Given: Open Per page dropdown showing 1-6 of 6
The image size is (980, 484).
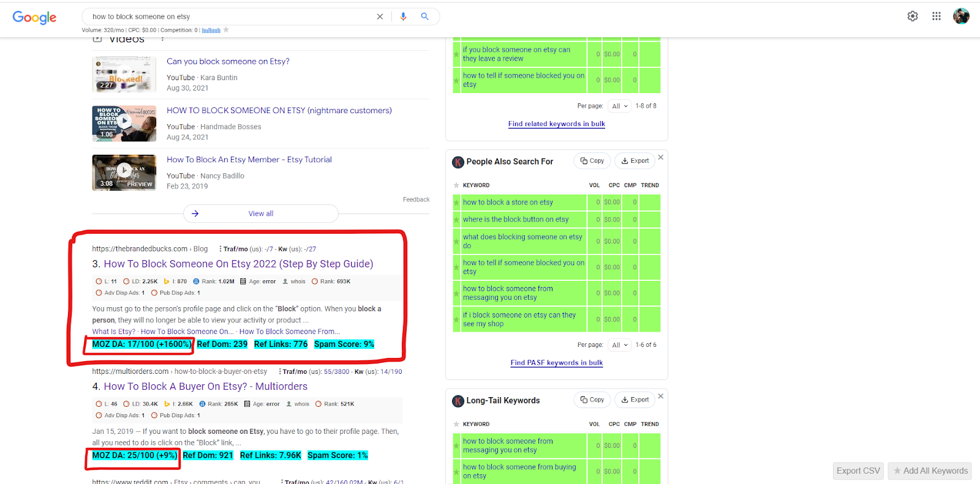Looking at the screenshot, I should pyautogui.click(x=620, y=345).
